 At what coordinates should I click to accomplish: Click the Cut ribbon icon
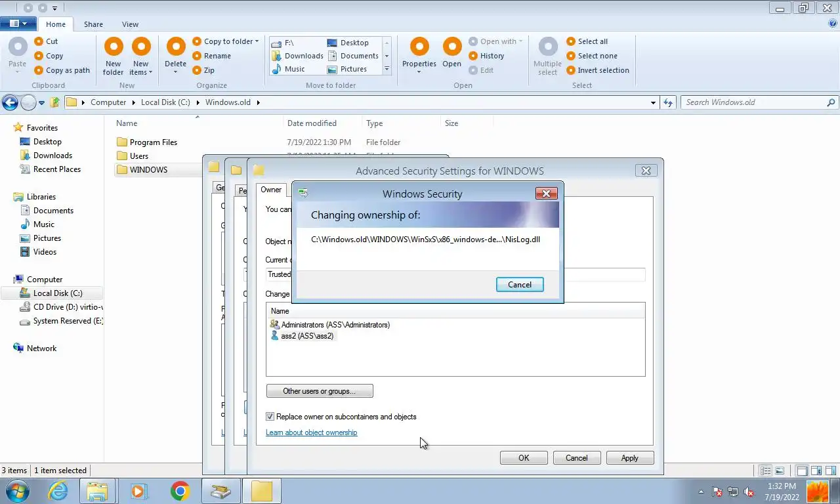pos(39,41)
